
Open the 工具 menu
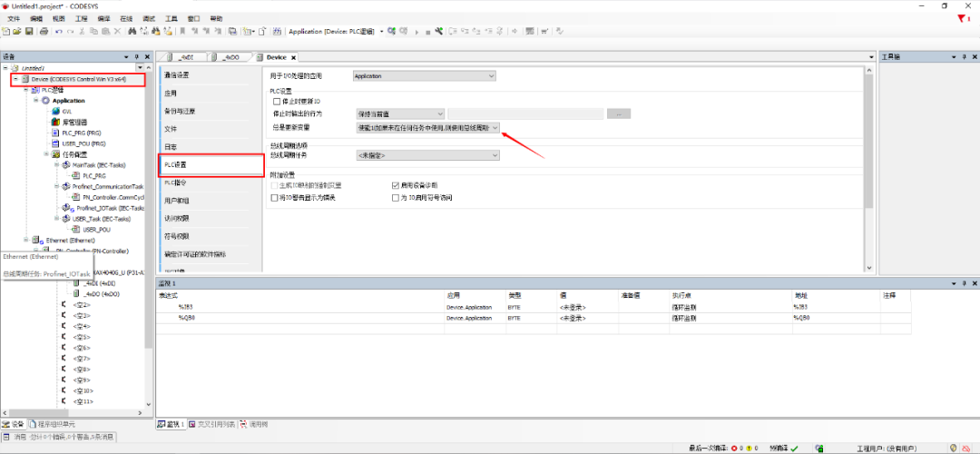click(171, 19)
